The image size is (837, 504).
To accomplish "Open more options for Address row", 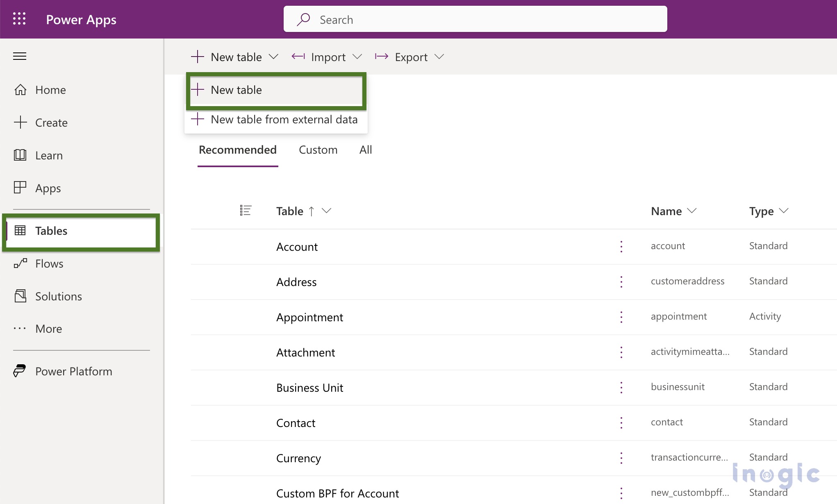I will point(621,282).
